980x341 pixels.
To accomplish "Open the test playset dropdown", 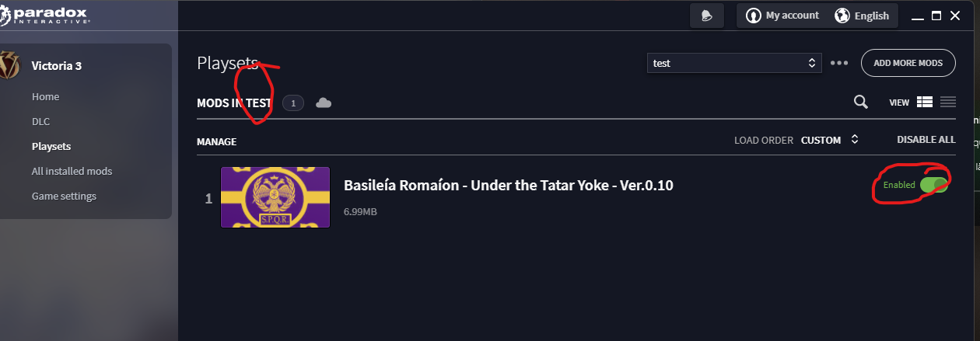I will pos(734,63).
